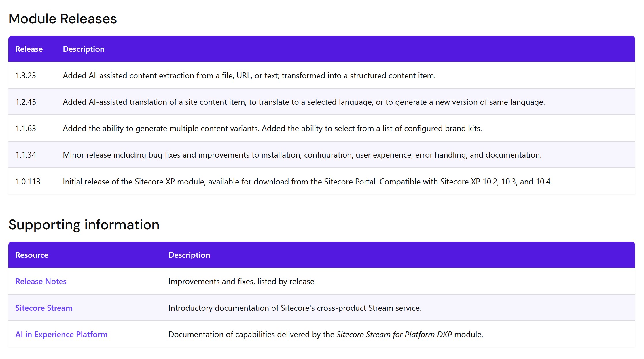This screenshot has height=359, width=644.
Task: Click the Description header in Module Releases table
Action: [x=84, y=49]
